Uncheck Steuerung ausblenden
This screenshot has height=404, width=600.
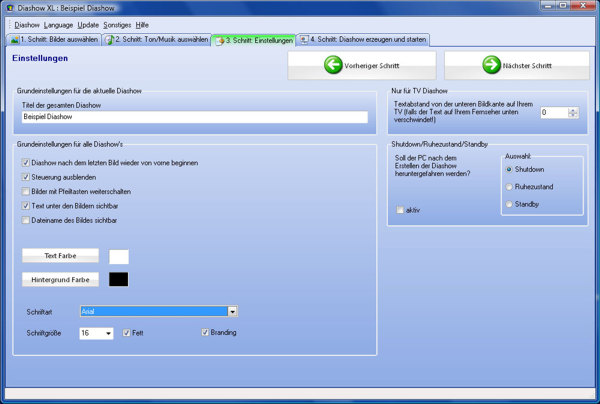tap(26, 177)
